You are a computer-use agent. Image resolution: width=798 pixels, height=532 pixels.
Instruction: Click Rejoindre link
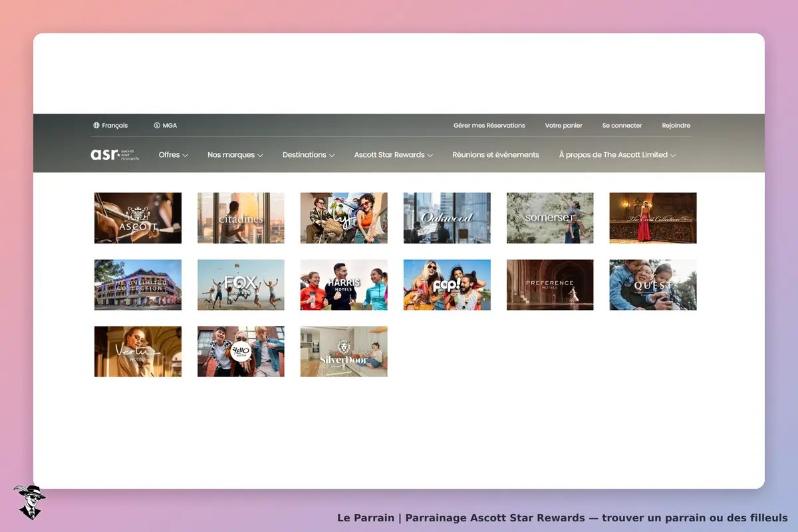click(676, 125)
